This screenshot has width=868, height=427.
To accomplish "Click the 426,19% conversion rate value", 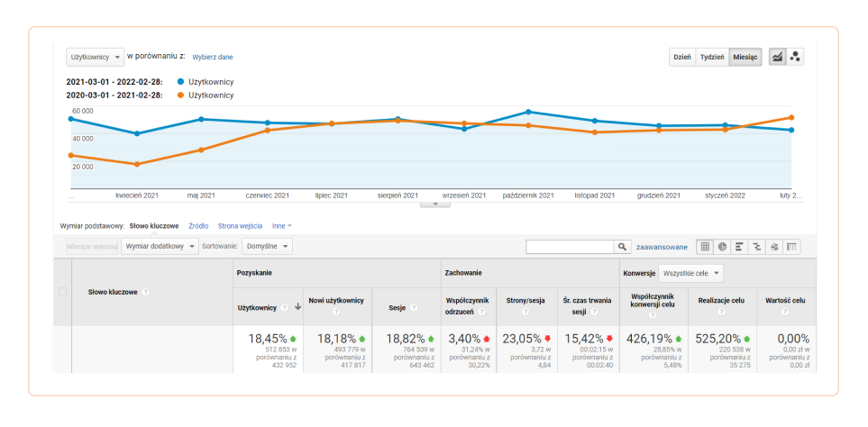I will pyautogui.click(x=648, y=339).
